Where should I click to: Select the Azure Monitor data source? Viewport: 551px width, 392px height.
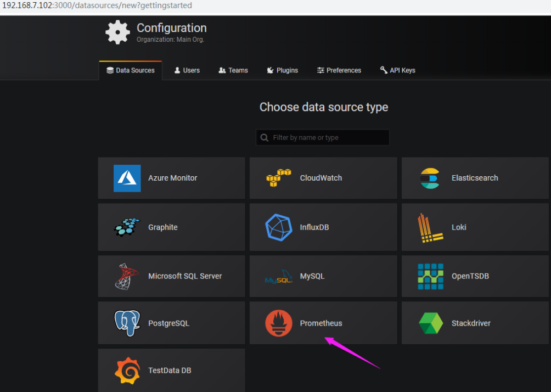point(171,178)
